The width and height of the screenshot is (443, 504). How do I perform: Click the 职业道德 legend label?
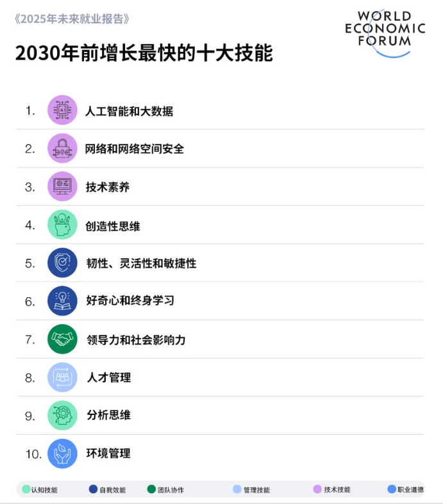(x=410, y=489)
